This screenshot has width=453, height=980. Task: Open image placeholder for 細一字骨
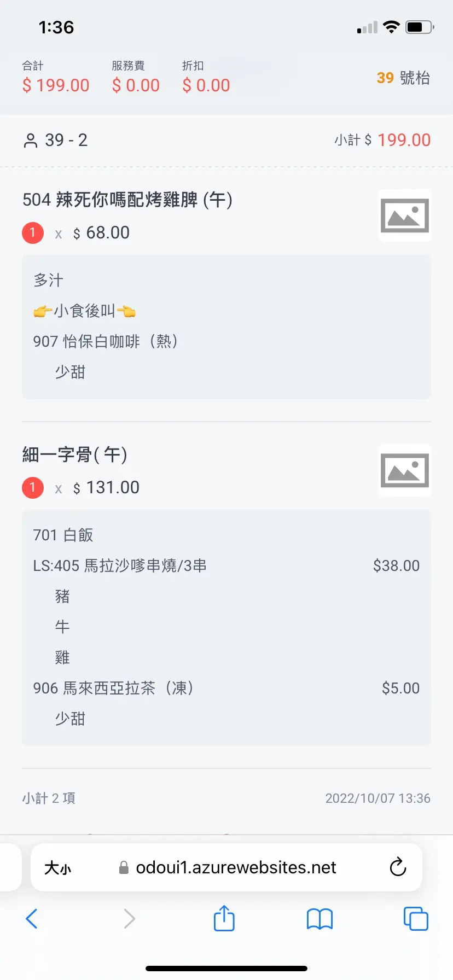pyautogui.click(x=404, y=470)
